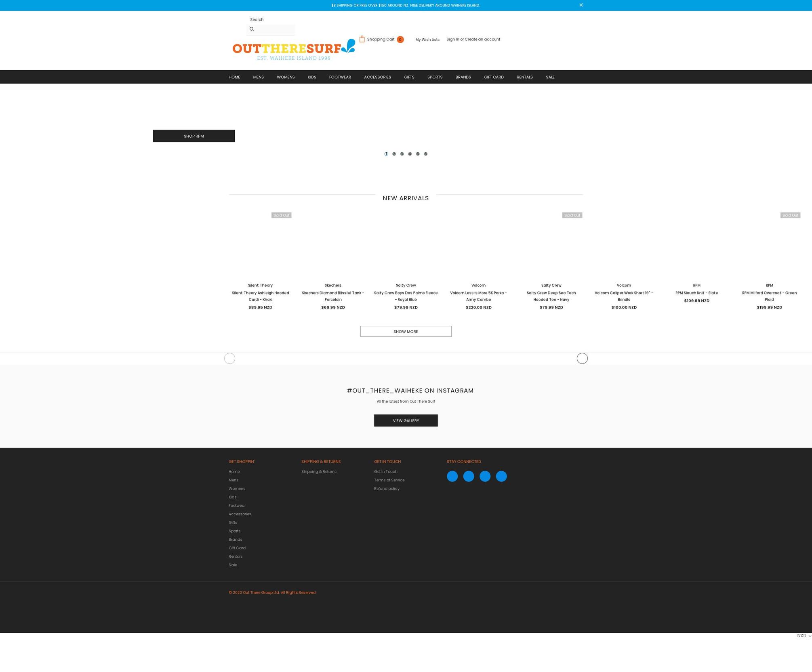This screenshot has width=812, height=672.
Task: Click the search icon to open search
Action: [x=251, y=29]
